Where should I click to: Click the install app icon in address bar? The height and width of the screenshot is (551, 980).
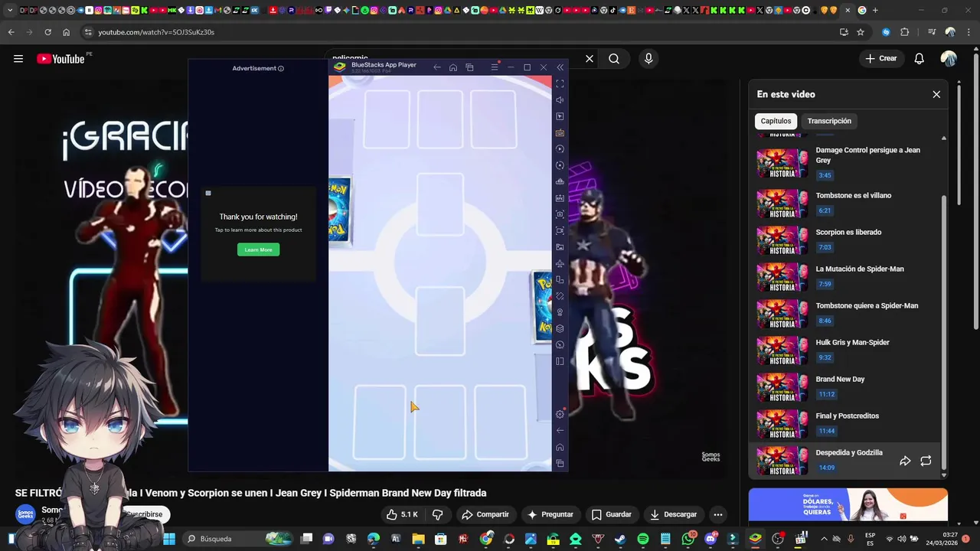(844, 32)
